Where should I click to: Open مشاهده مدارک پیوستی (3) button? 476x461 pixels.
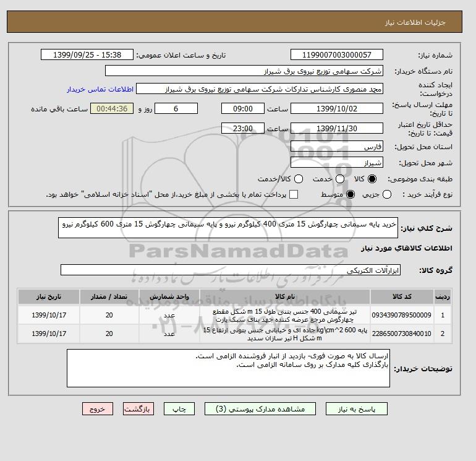(x=260, y=409)
